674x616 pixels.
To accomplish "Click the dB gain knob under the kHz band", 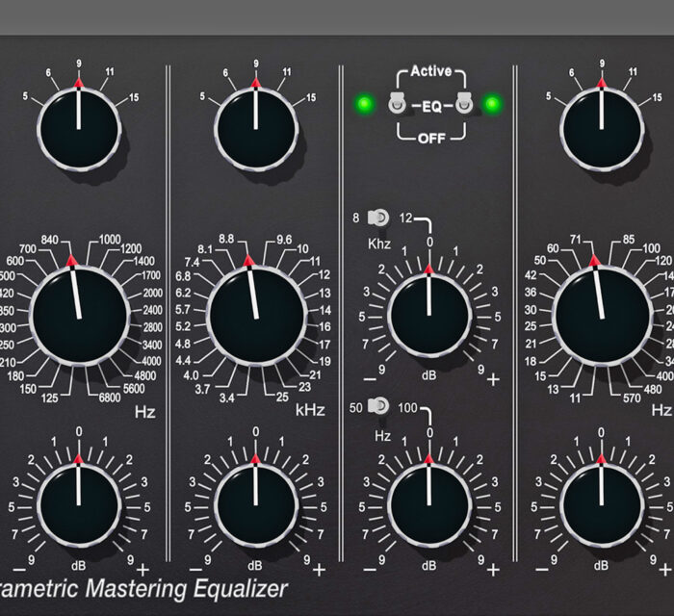I will click(x=255, y=503).
